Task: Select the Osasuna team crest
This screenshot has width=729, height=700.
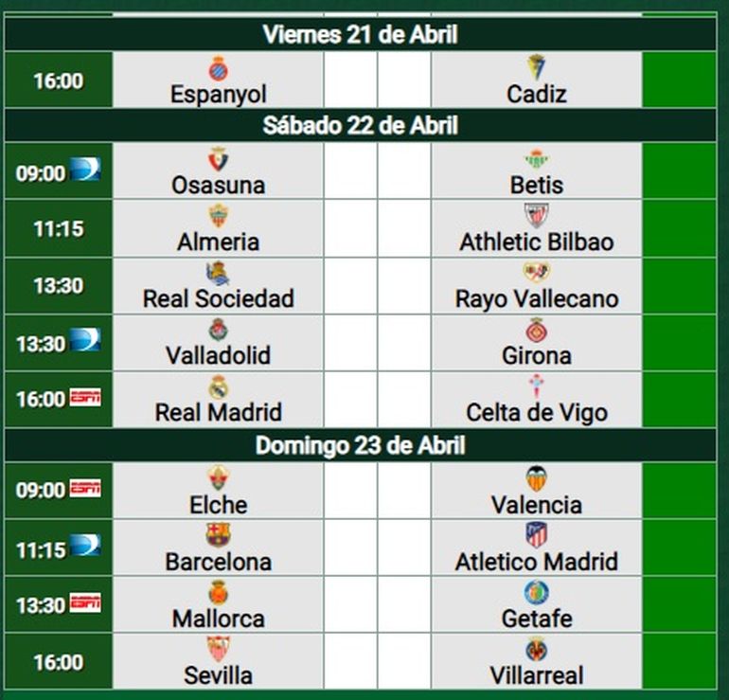Action: click(219, 159)
